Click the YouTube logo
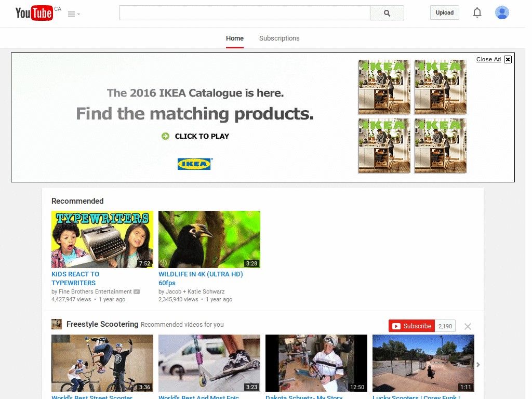The height and width of the screenshot is (399, 532). pyautogui.click(x=34, y=13)
